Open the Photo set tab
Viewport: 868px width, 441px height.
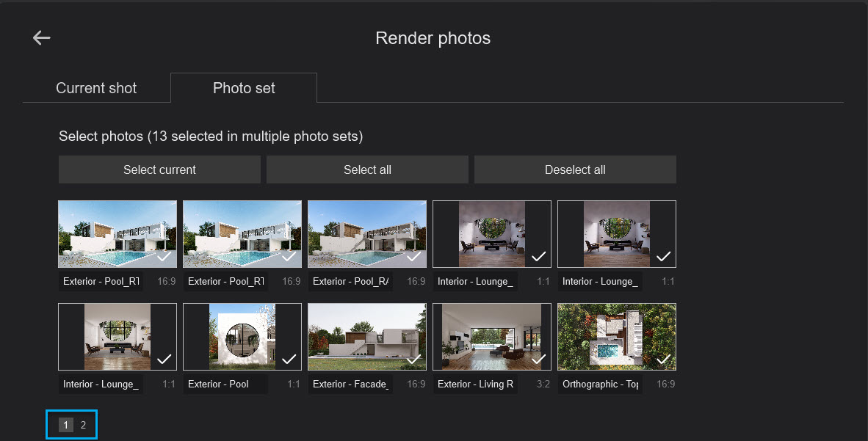[244, 88]
